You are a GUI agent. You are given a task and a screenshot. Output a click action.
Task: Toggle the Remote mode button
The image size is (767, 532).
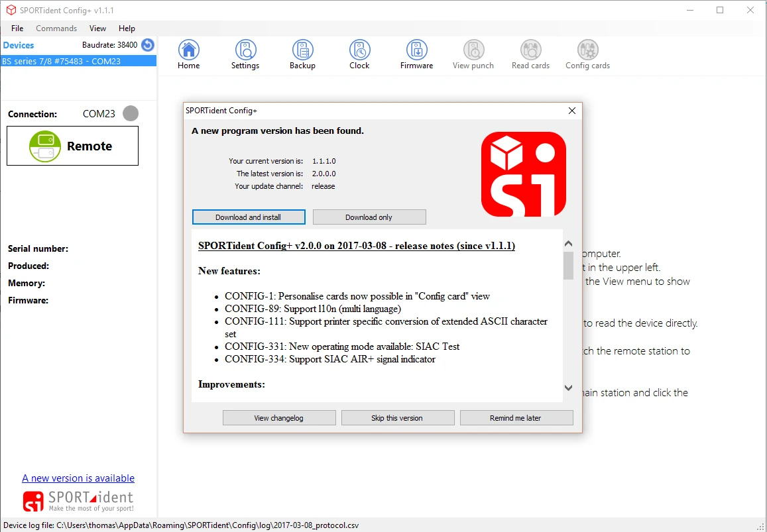pos(72,146)
